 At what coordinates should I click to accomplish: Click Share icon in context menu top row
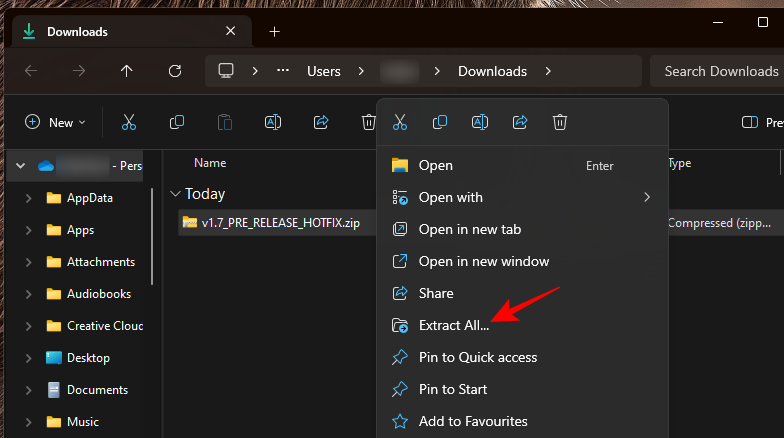click(520, 122)
